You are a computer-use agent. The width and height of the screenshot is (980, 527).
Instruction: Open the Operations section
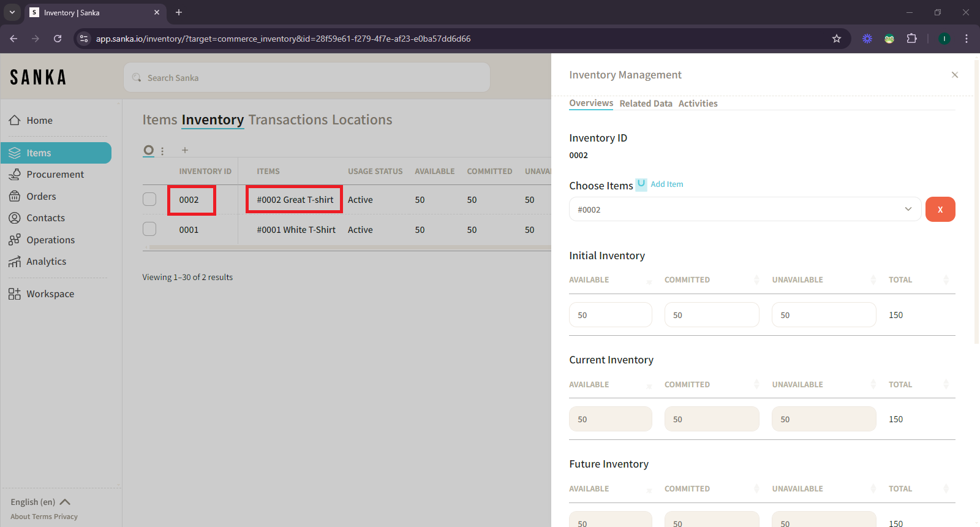click(x=50, y=240)
